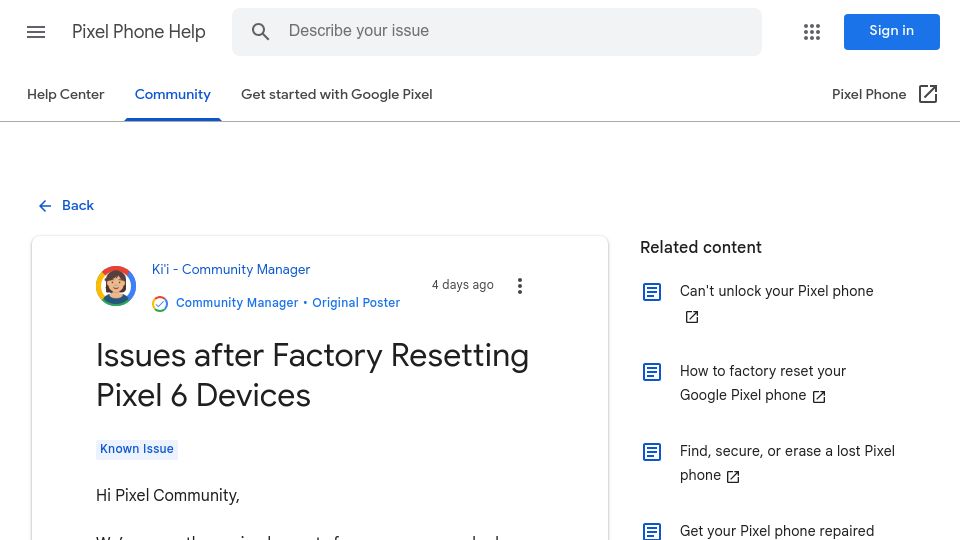Go Back to the community list
Viewport: 960px width, 540px height.
tap(66, 206)
